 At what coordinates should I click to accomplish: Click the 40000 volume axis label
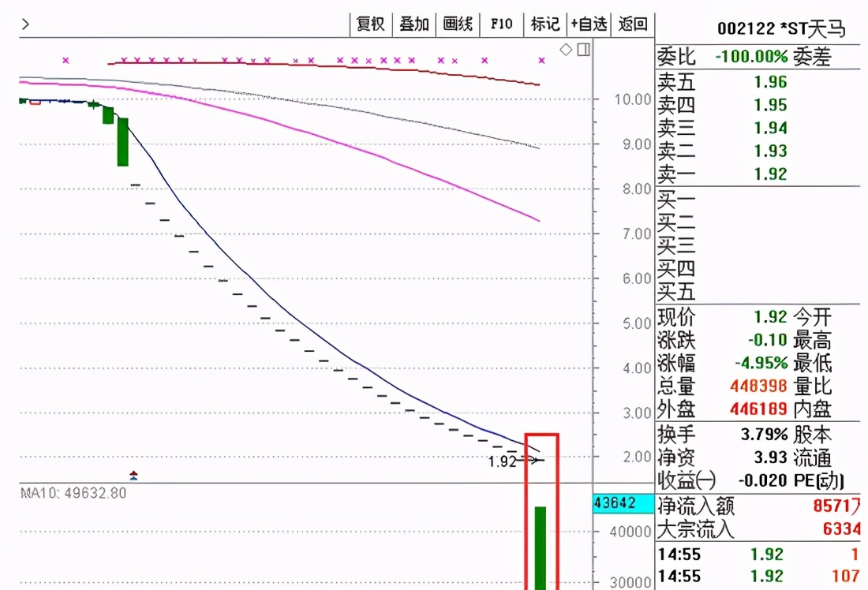point(630,532)
